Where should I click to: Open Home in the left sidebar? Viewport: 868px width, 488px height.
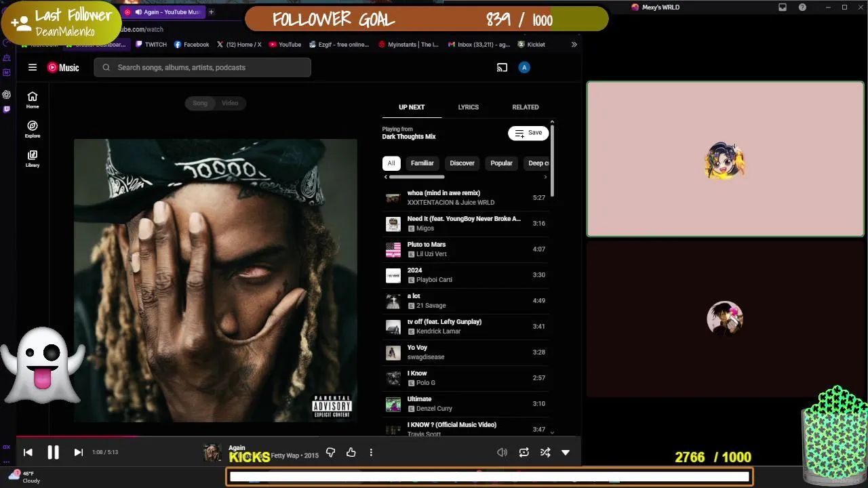point(33,100)
